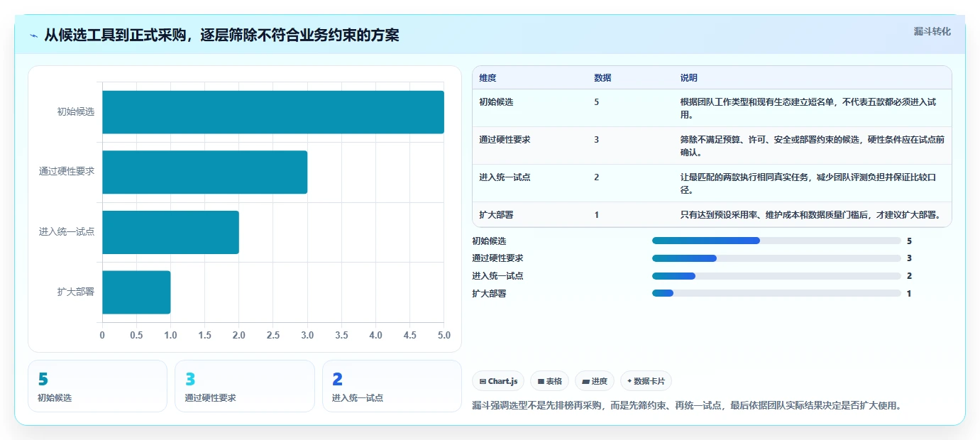Click the description starting 根据团队工作类型
This screenshot has height=440, width=980.
808,108
